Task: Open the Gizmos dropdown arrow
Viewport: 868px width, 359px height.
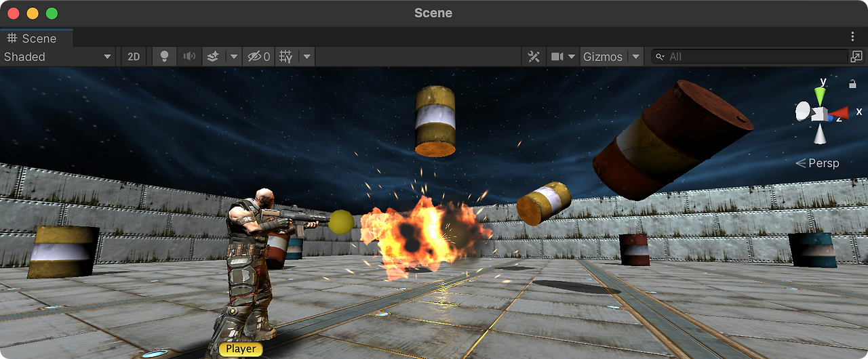Action: point(635,57)
